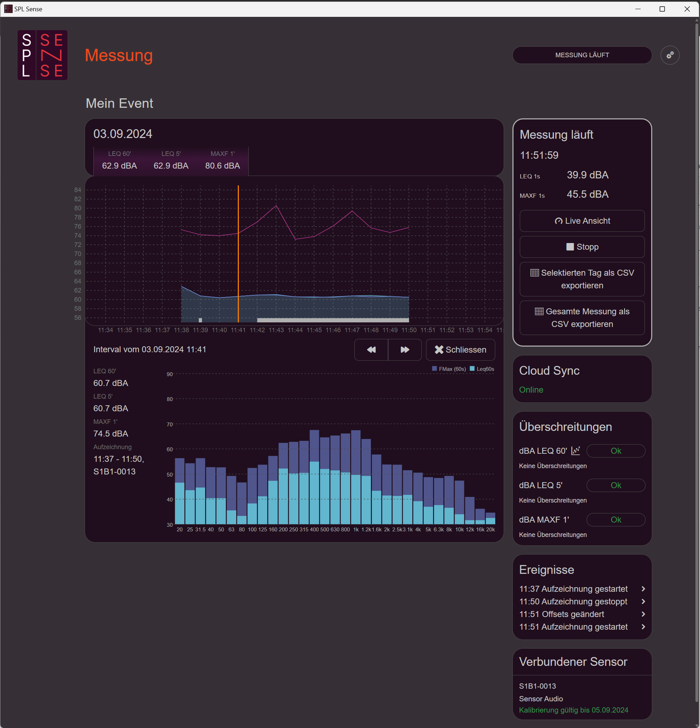Skip to the previous interval with the rewind button

[371, 349]
